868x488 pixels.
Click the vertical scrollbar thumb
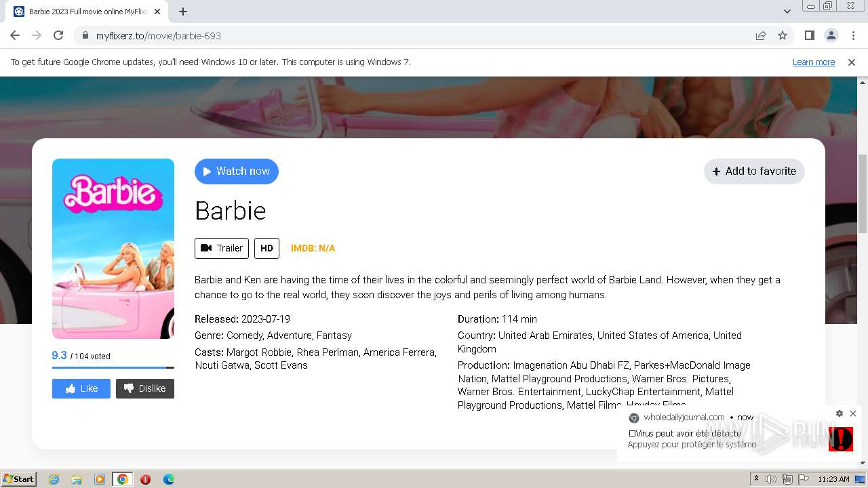pyautogui.click(x=863, y=193)
